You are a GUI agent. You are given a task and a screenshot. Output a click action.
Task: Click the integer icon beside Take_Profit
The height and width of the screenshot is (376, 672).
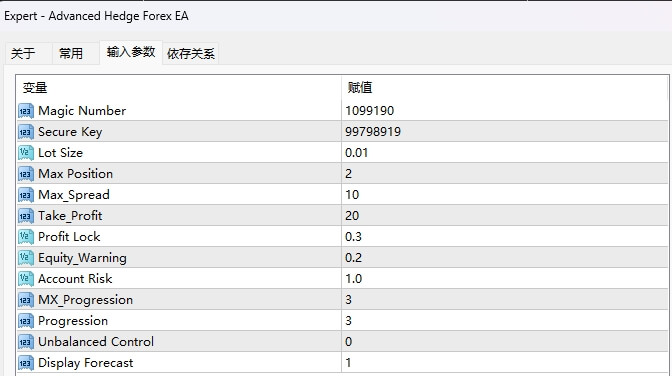(26, 216)
